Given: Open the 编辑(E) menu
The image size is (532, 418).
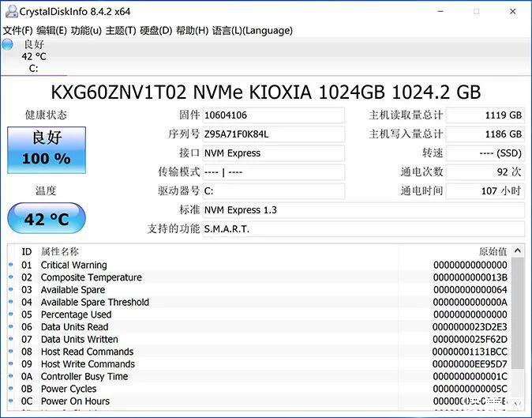Looking at the screenshot, I should [x=51, y=31].
